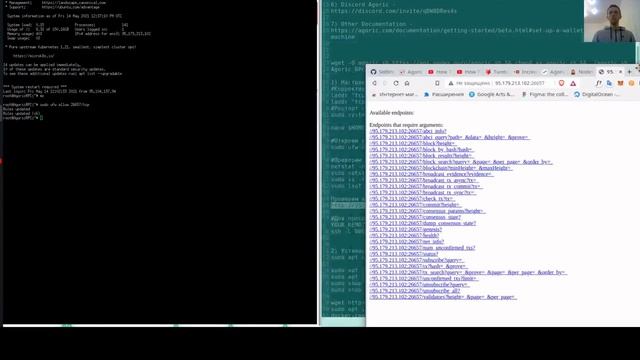Open the DigitalOcean bookmark
This screenshot has height=360, width=640.
coord(597,94)
